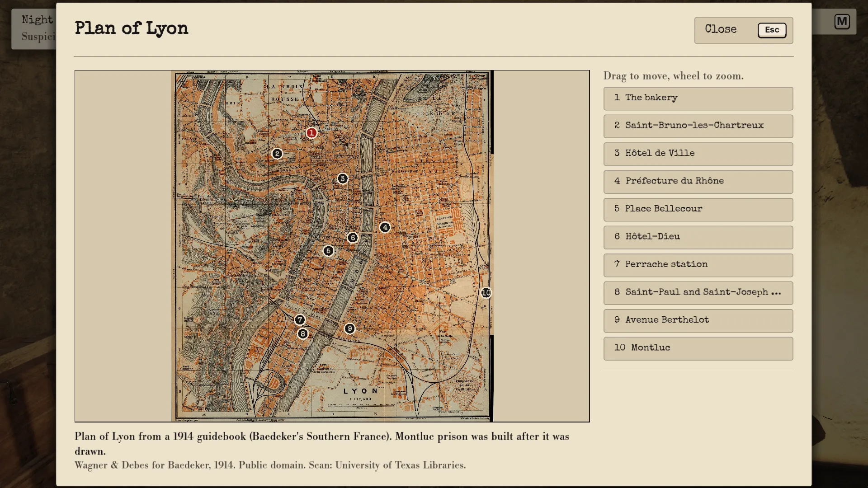Click map marker 1 for the bakery
Screen dimensions: 868x488
coord(311,133)
